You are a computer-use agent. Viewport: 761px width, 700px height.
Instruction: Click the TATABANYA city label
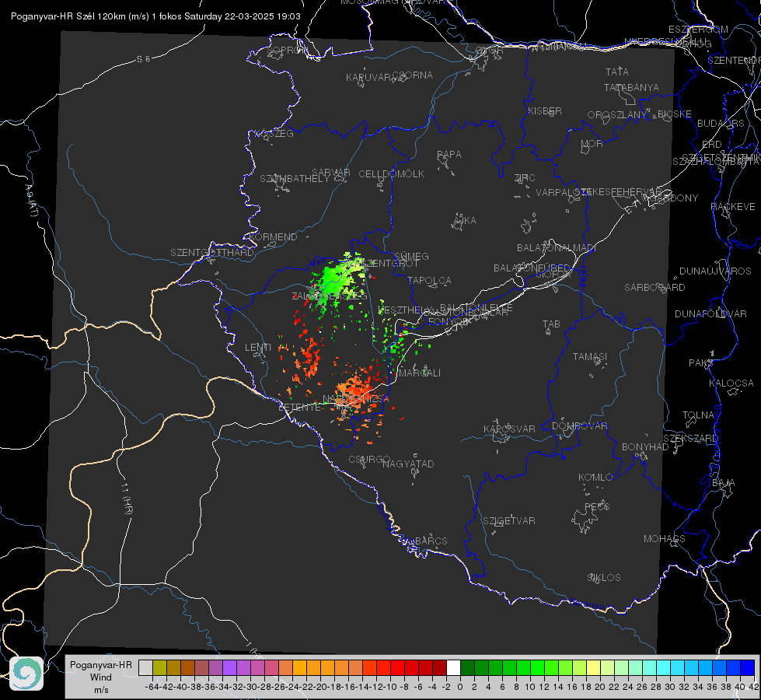[x=631, y=87]
